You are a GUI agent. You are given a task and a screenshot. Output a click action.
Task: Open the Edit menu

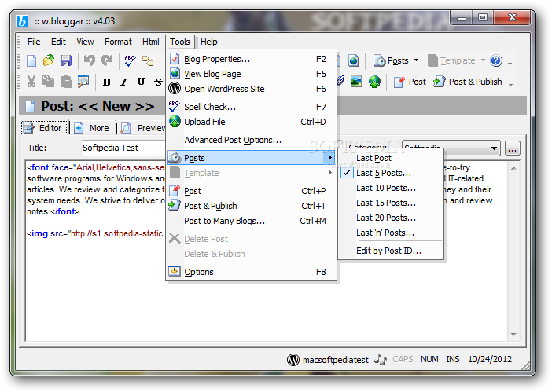[58, 42]
